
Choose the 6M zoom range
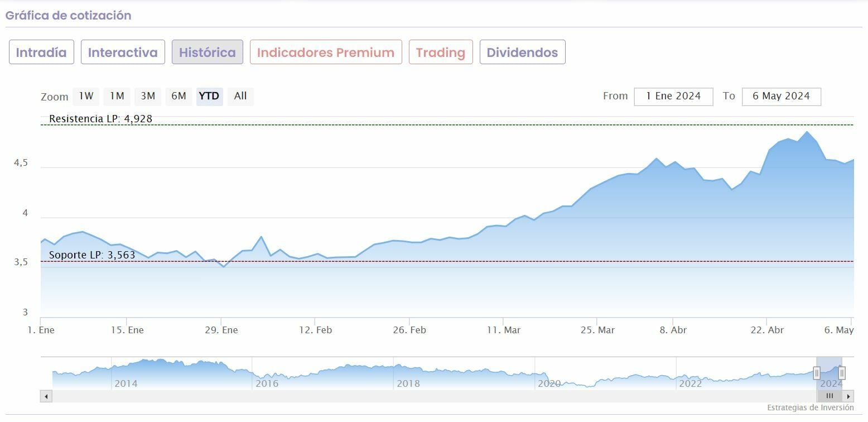tap(179, 96)
